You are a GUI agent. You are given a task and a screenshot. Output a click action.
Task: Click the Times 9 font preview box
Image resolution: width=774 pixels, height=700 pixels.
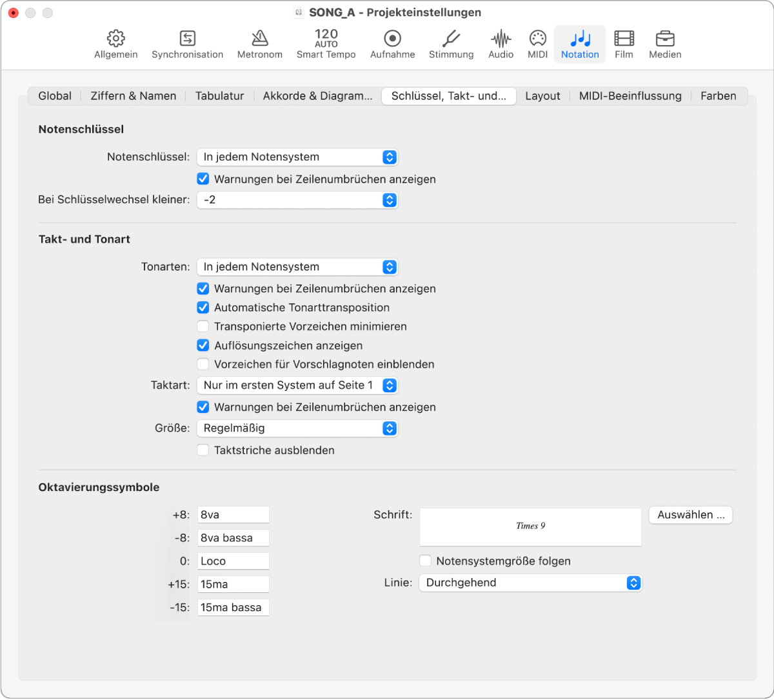531,526
